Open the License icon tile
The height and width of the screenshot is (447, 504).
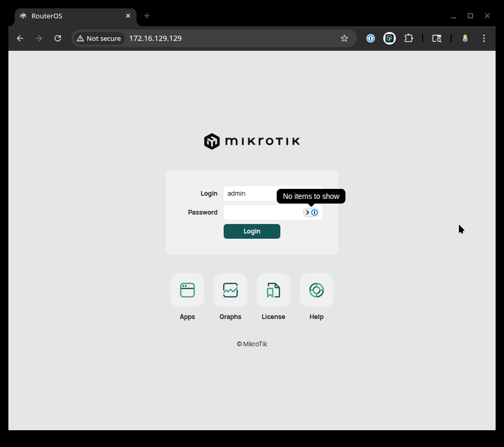(273, 290)
